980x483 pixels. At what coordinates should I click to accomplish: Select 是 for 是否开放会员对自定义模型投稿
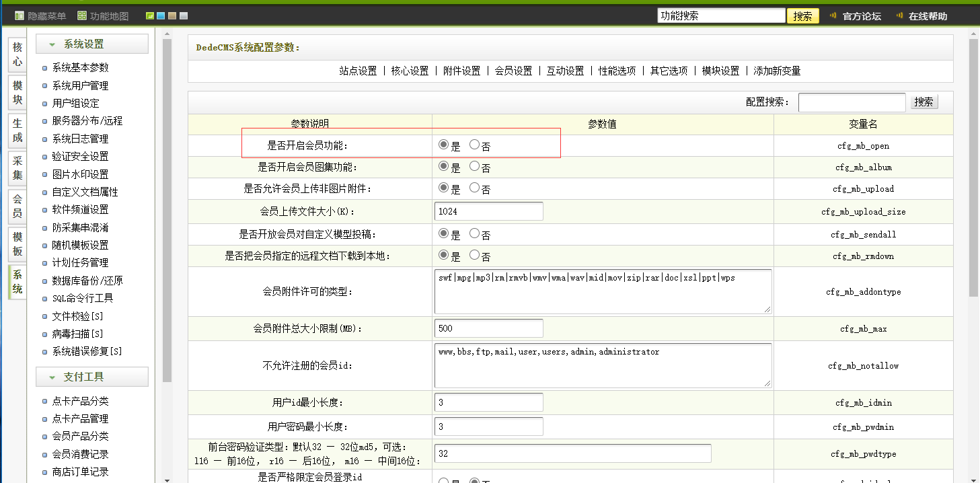click(x=443, y=233)
